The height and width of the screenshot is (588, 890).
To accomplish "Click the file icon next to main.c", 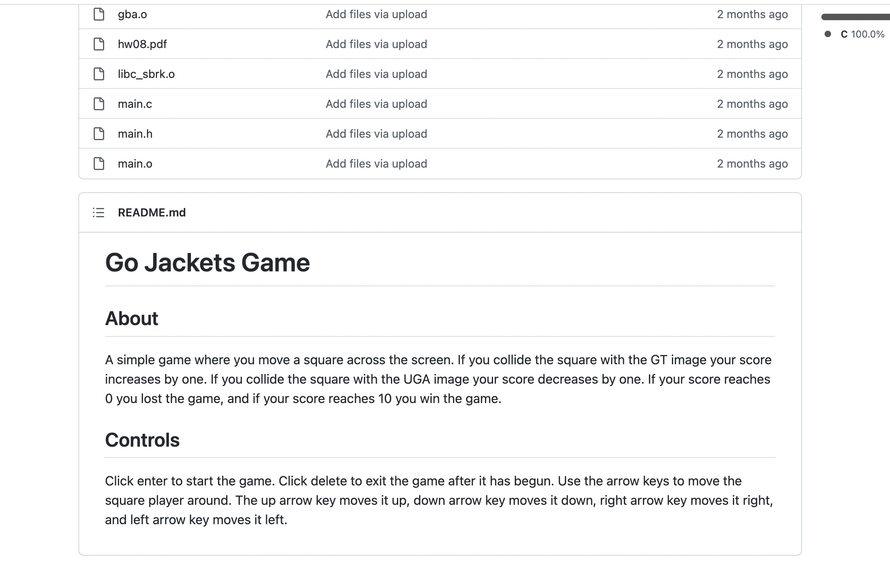I will 99,104.
